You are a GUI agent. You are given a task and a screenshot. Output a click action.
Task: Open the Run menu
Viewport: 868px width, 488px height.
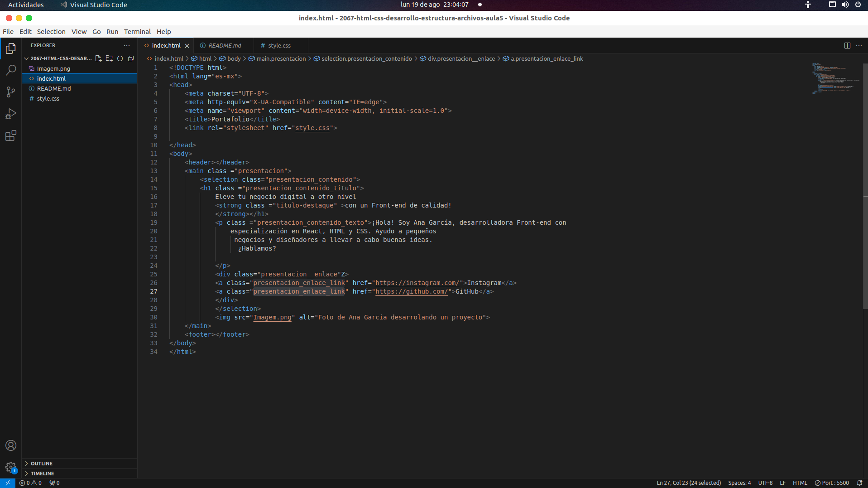(112, 32)
